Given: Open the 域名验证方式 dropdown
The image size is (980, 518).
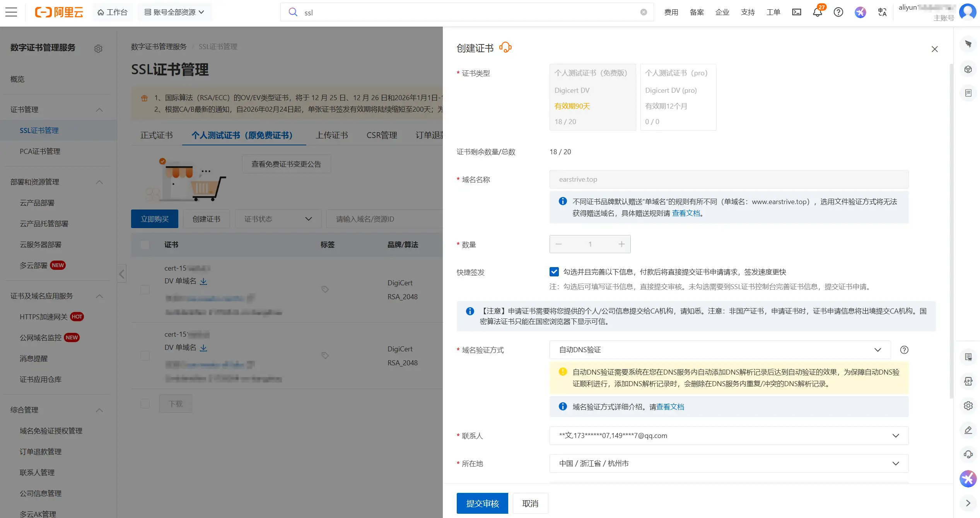Looking at the screenshot, I should point(720,350).
